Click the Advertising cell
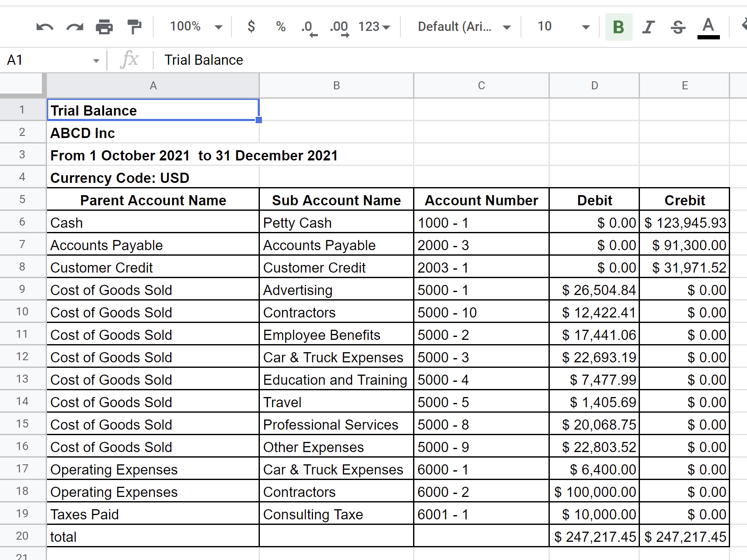The image size is (747, 560). tap(336, 290)
